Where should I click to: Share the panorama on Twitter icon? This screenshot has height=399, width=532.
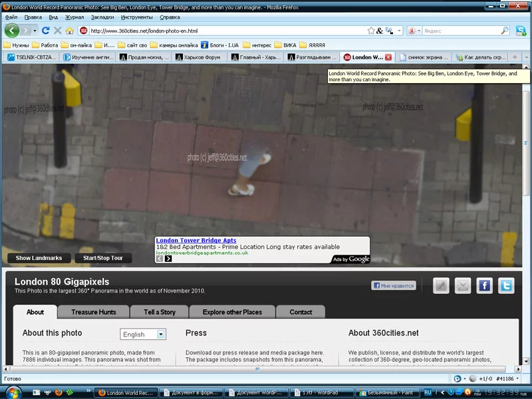(x=507, y=286)
